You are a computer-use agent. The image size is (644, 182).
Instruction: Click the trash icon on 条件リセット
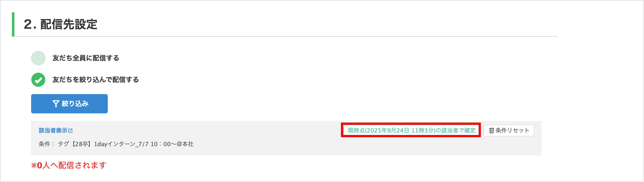click(x=491, y=131)
